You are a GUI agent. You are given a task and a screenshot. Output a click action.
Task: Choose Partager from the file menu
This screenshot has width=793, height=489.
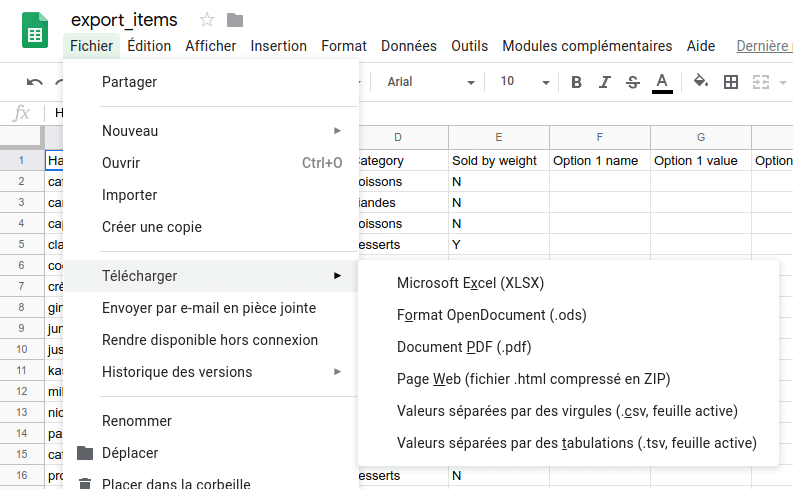pyautogui.click(x=211, y=82)
